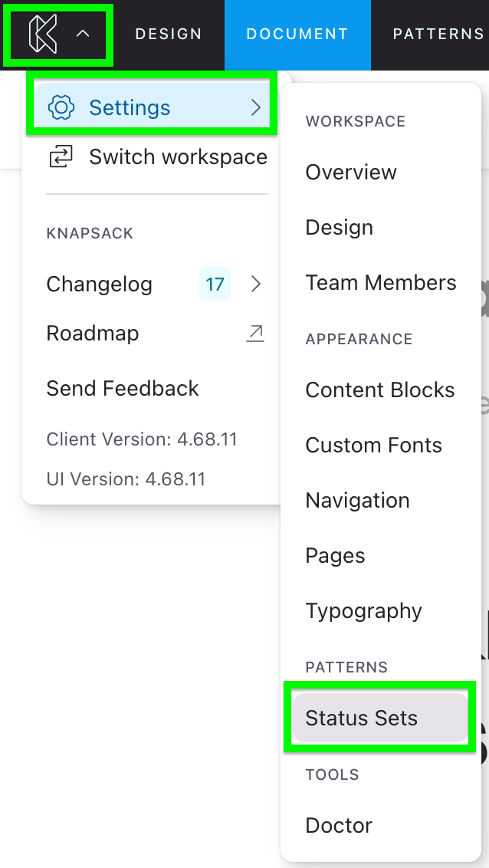The height and width of the screenshot is (868, 489).
Task: Click the KNAPSACK section heading
Action: (x=90, y=233)
